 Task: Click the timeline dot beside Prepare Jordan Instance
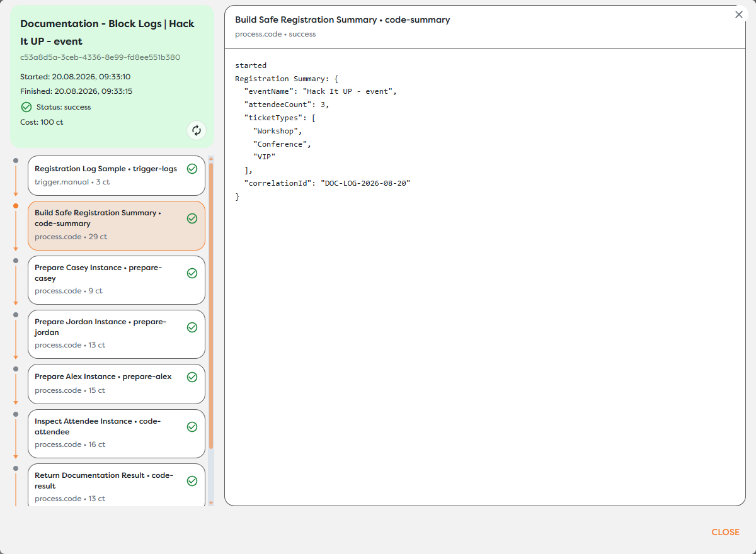[16, 314]
